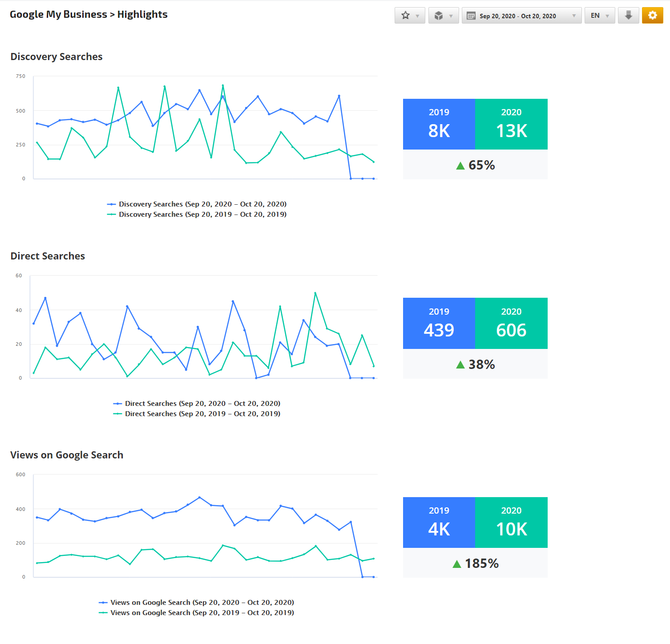This screenshot has width=670, height=644.
Task: Open the EN language dropdown
Action: (599, 16)
